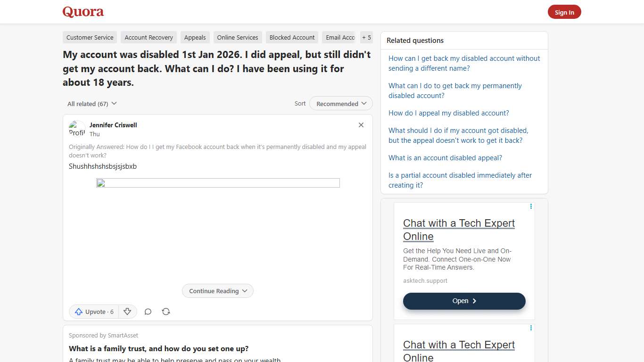Select the Customer Service topic
The width and height of the screenshot is (644, 362).
(x=90, y=37)
